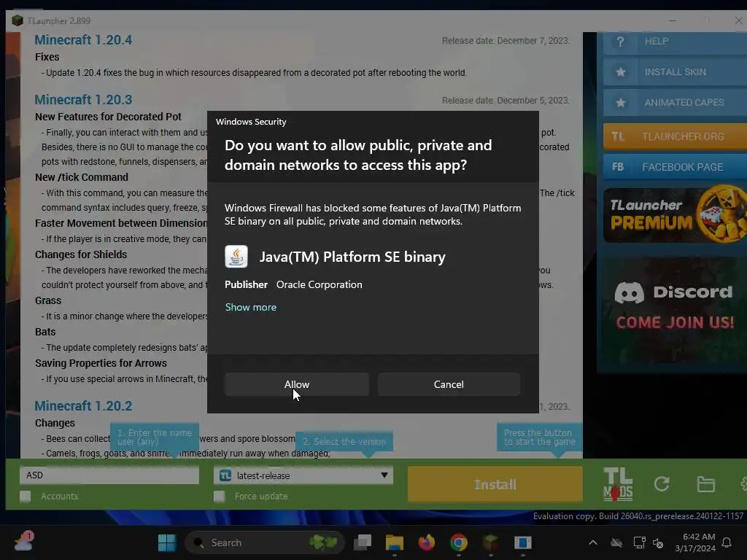
Task: Visit TLAUNCHER.ORG from the sidebar
Action: coord(675,136)
